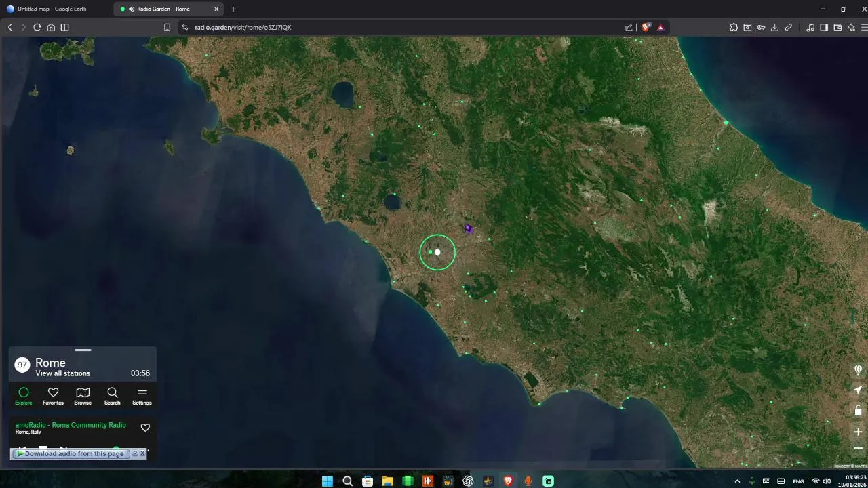Viewport: 868px width, 488px height.
Task: Click the white Rome station dot in circle
Action: click(437, 252)
